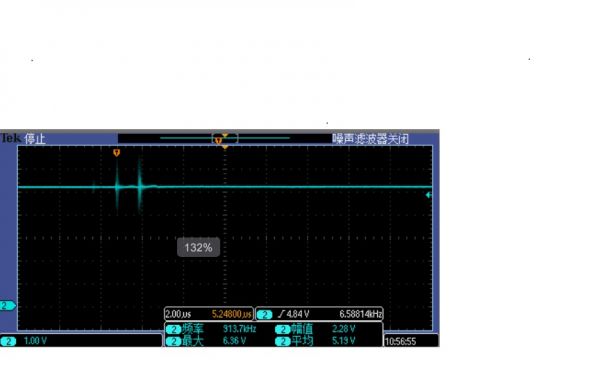Click the orange trigger marker above the first spike
The width and height of the screenshot is (600, 375).
116,153
